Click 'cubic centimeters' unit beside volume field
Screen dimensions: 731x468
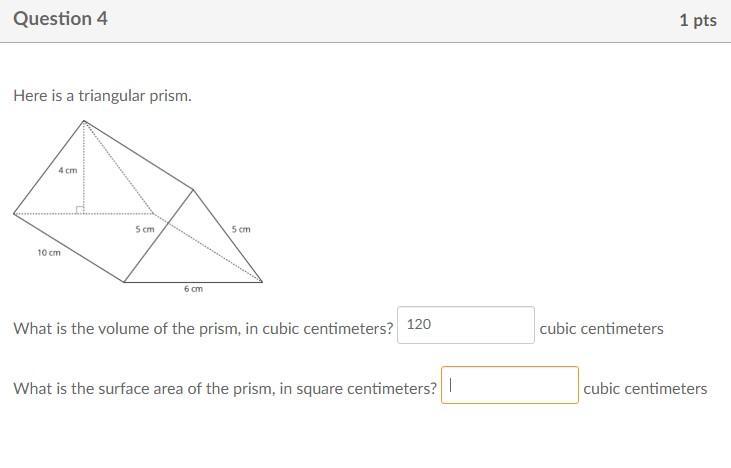click(601, 329)
